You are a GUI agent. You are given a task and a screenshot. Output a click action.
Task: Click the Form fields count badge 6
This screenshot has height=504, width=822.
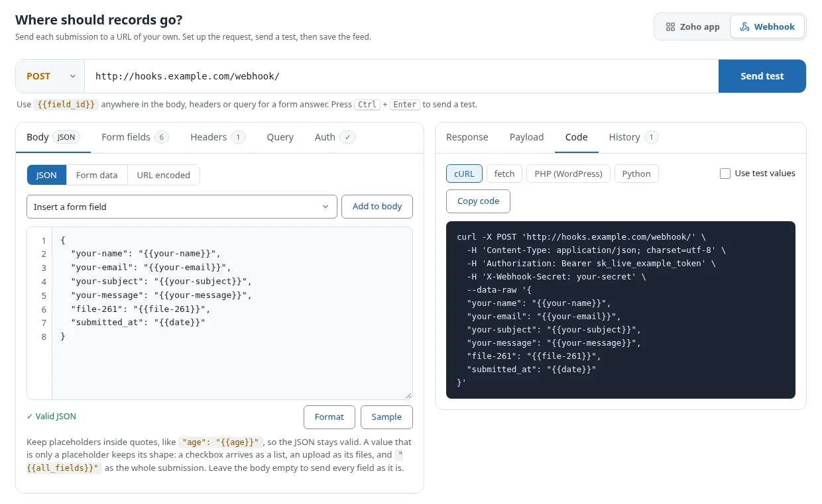[162, 137]
